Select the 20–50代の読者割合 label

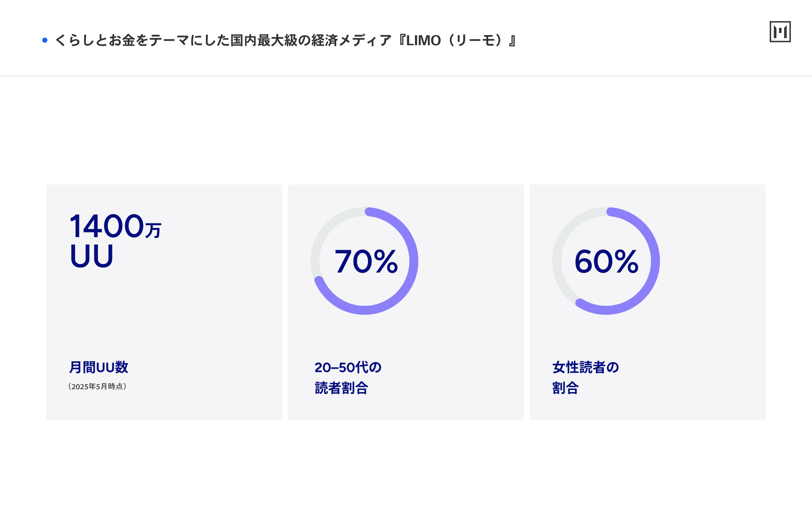click(348, 377)
